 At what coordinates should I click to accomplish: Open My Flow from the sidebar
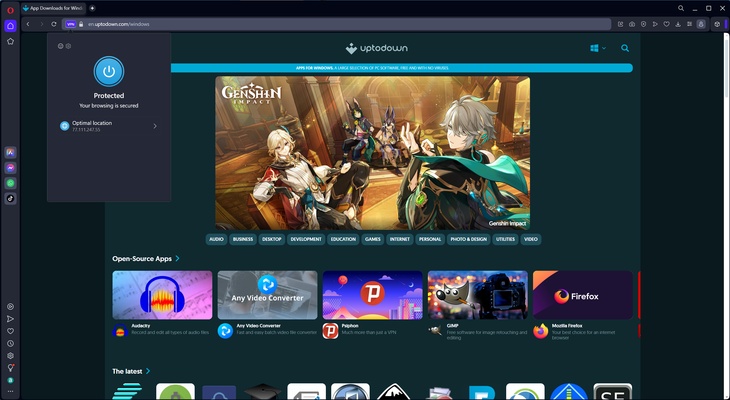(x=10, y=319)
